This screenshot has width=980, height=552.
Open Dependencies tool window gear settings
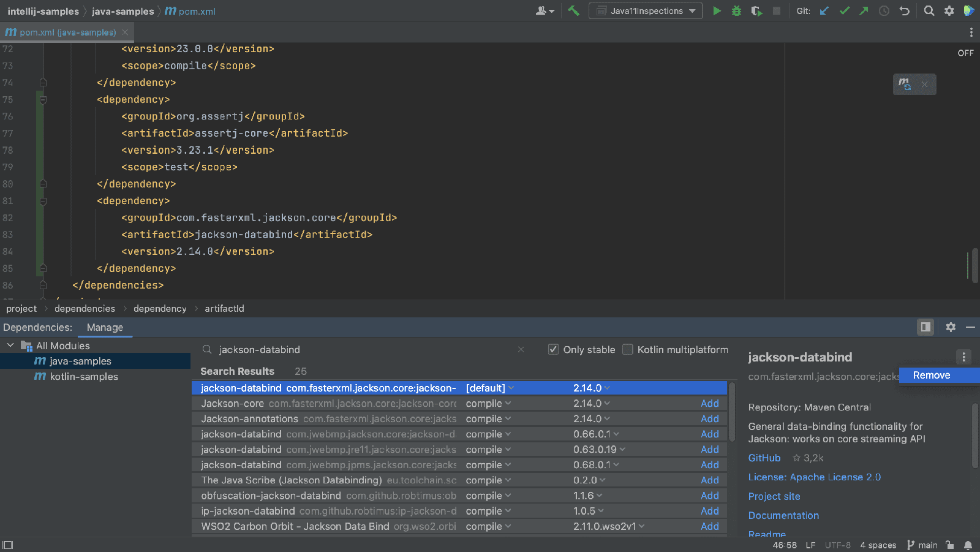(951, 327)
